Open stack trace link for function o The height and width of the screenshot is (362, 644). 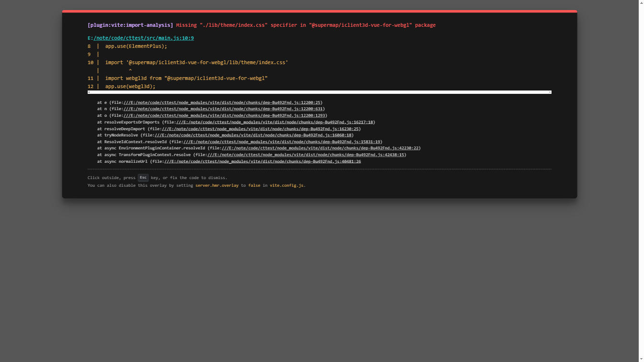click(x=225, y=115)
